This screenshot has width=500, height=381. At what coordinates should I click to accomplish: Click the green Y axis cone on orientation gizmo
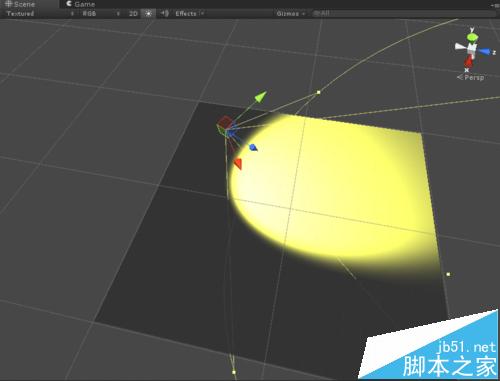point(471,37)
